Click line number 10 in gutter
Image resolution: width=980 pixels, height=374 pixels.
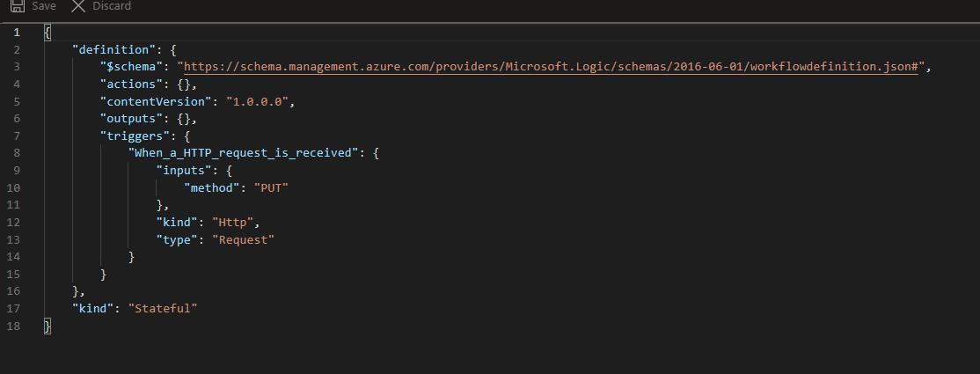pos(13,187)
